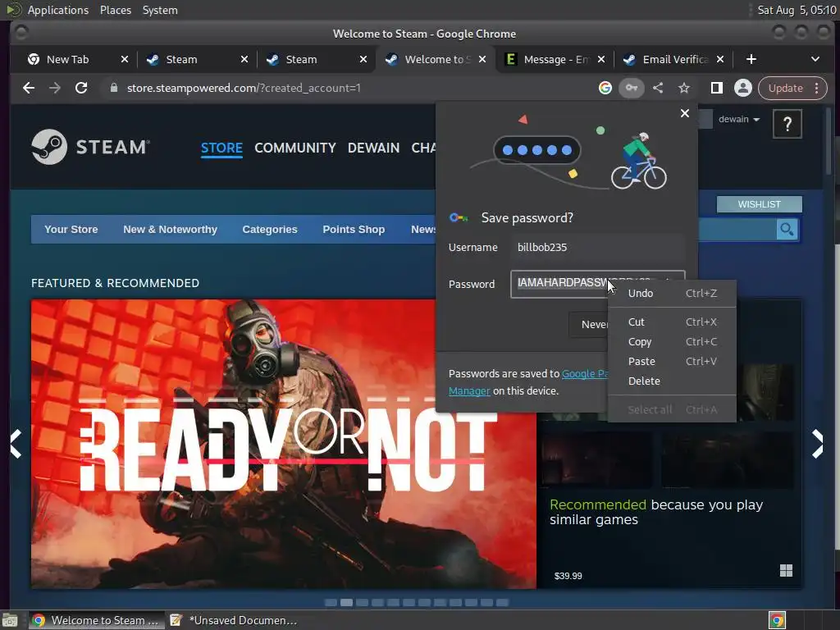The width and height of the screenshot is (840, 630).
Task: Click the Never button in password popup
Action: 589,324
